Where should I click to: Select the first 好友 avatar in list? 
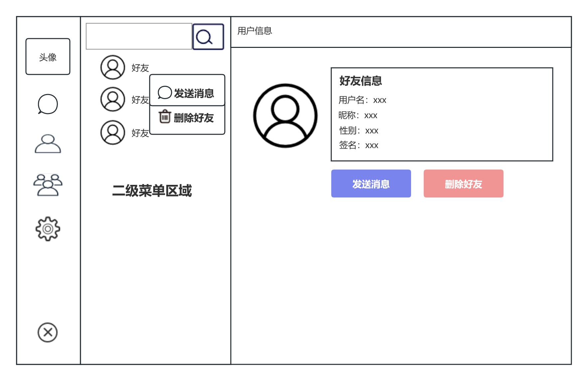click(113, 67)
